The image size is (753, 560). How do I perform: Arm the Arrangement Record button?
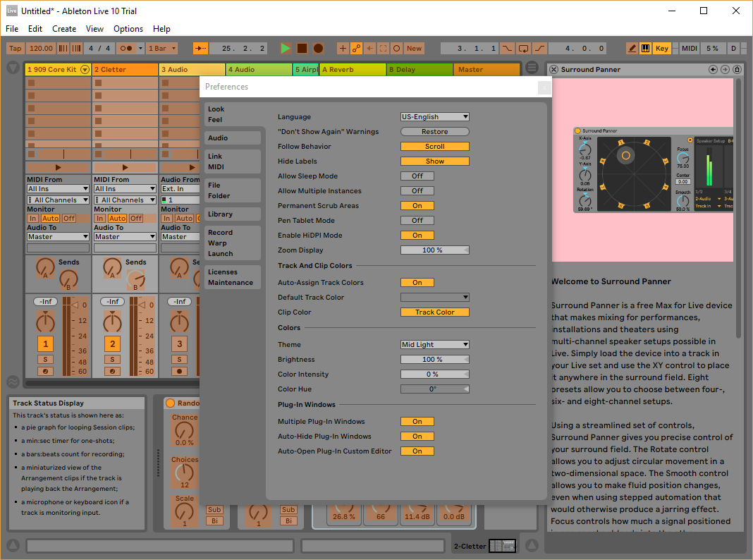pos(318,48)
